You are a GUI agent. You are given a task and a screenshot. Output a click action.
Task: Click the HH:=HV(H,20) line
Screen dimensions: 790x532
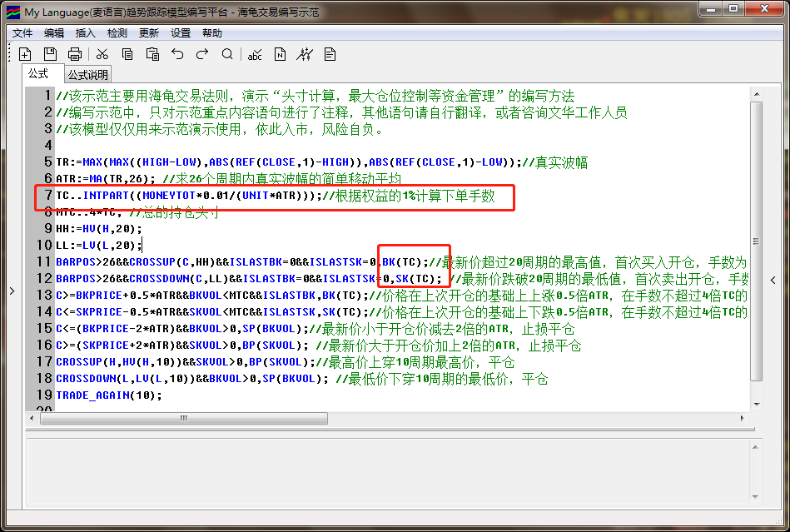tap(99, 229)
